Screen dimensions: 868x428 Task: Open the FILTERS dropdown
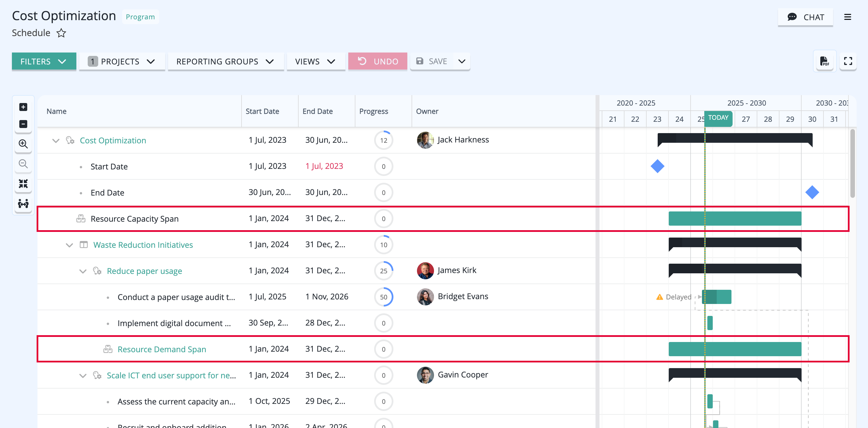[x=44, y=61]
